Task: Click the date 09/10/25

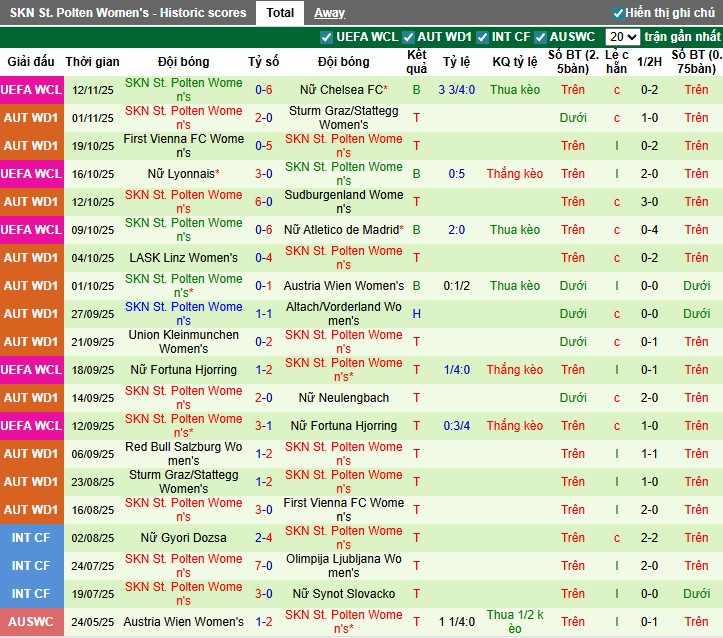Action: 92,230
